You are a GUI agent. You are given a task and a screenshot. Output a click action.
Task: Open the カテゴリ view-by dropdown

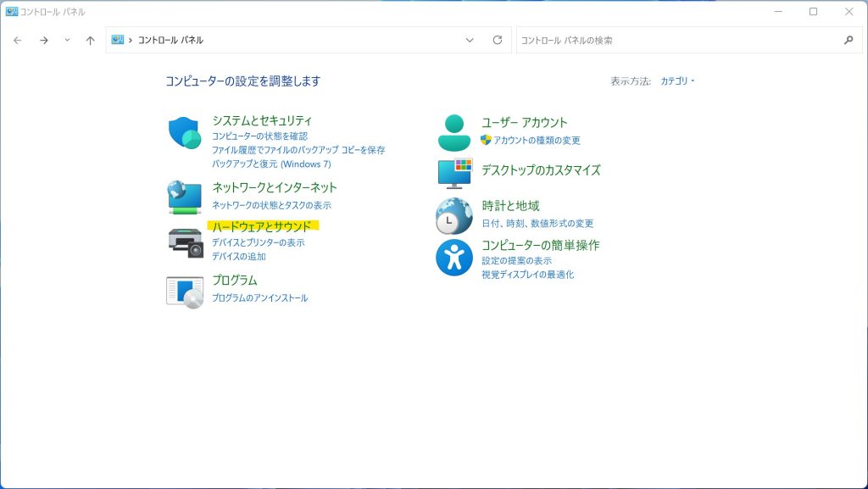[677, 81]
